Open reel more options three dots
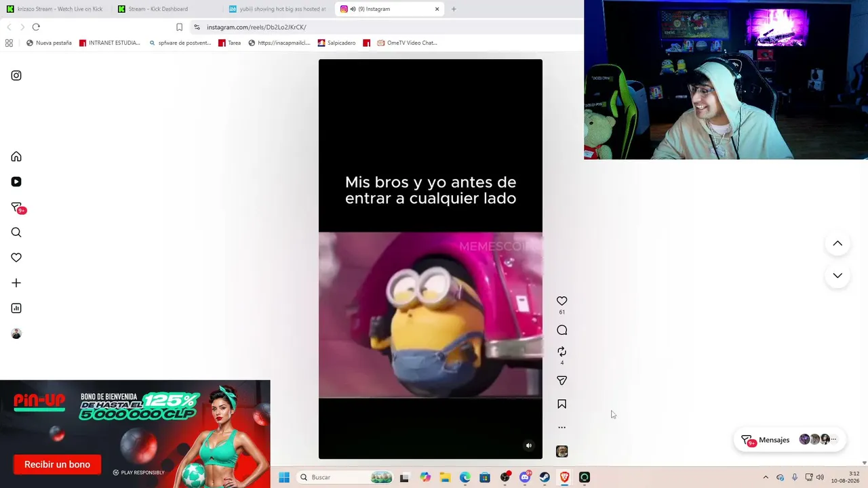This screenshot has height=488, width=868. (561, 428)
